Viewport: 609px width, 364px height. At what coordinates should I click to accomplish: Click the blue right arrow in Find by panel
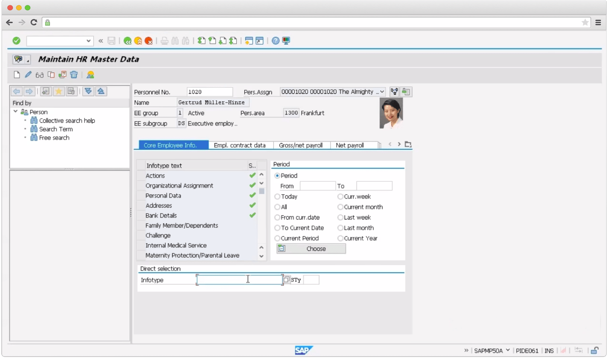(x=29, y=91)
